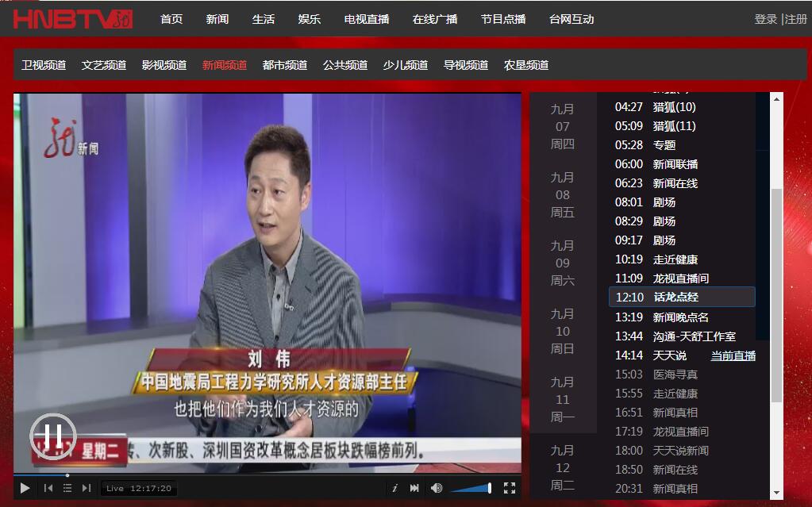
Task: Open the 娱乐 menu item
Action: point(309,19)
